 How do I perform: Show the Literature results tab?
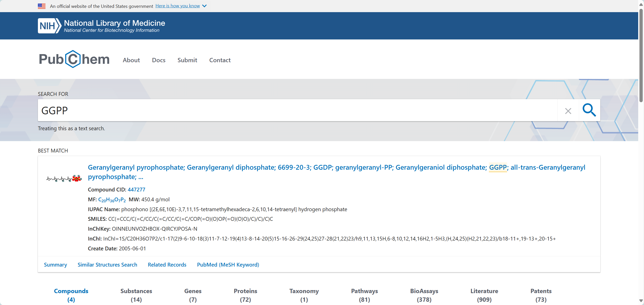(x=484, y=295)
